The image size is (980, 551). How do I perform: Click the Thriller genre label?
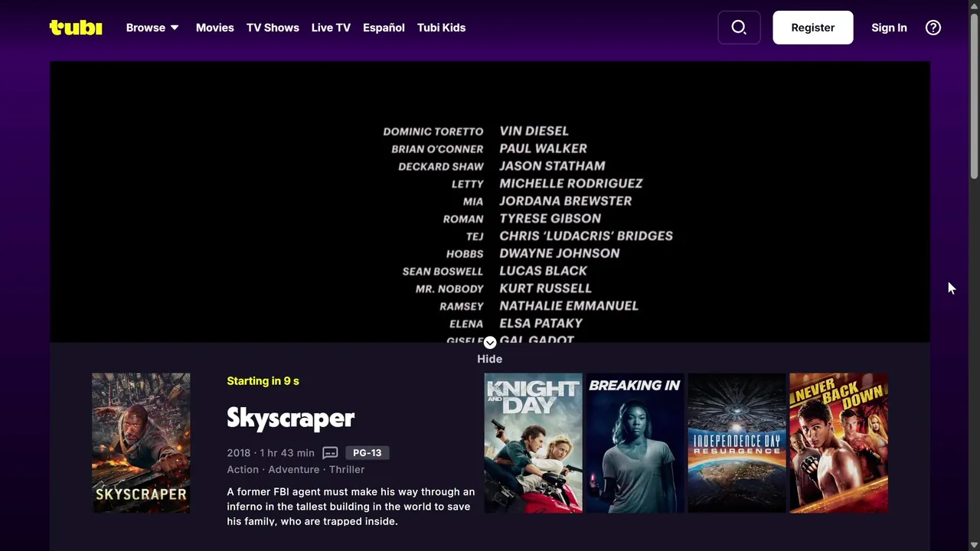point(347,470)
